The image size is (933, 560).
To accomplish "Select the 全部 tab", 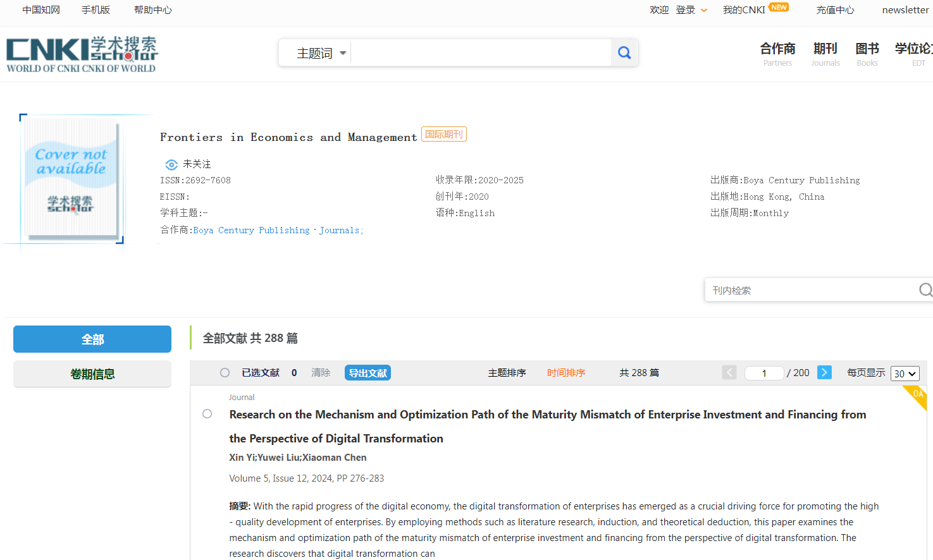I will (92, 339).
